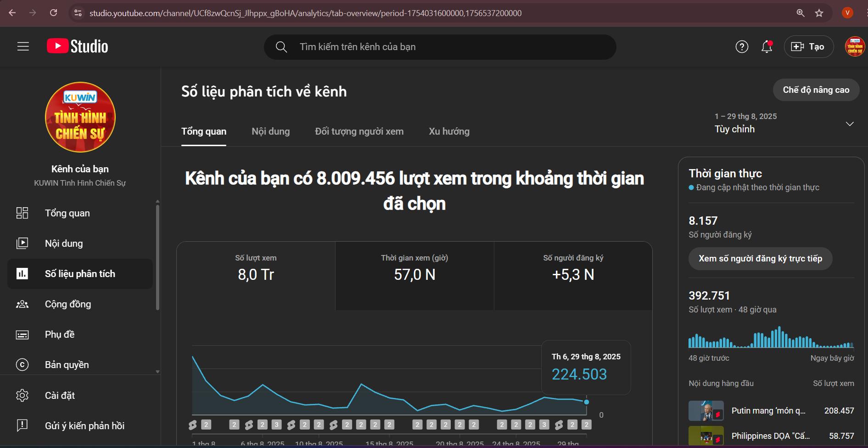Screen dimensions: 868x448
Task: Select the Thời gian xem (giờ) metric card
Action: [414, 276]
